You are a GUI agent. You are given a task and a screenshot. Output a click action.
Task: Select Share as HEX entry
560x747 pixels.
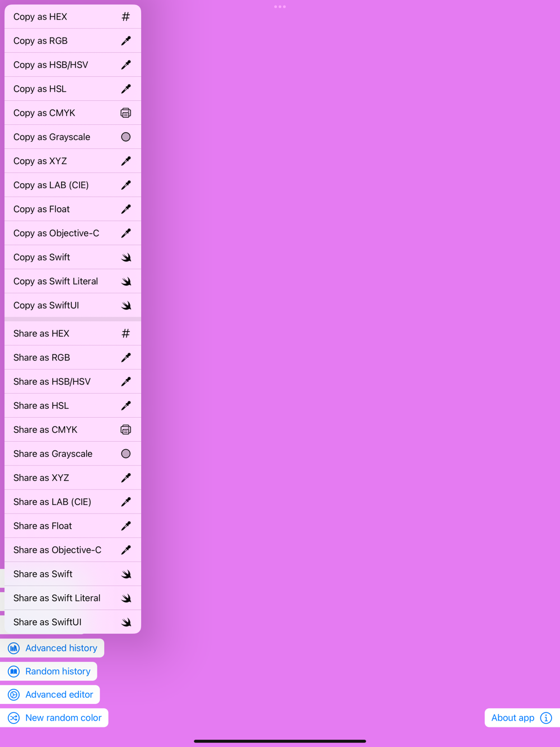pos(73,334)
